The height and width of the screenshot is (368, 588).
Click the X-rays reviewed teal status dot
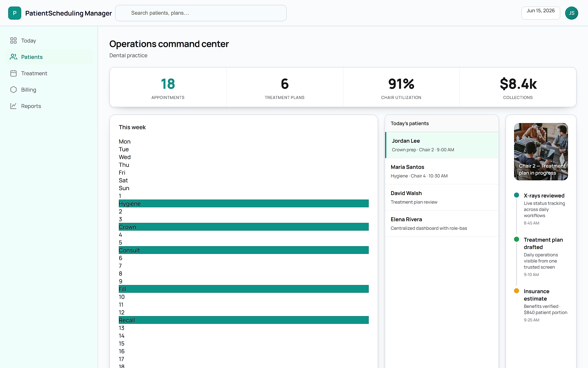tap(517, 195)
